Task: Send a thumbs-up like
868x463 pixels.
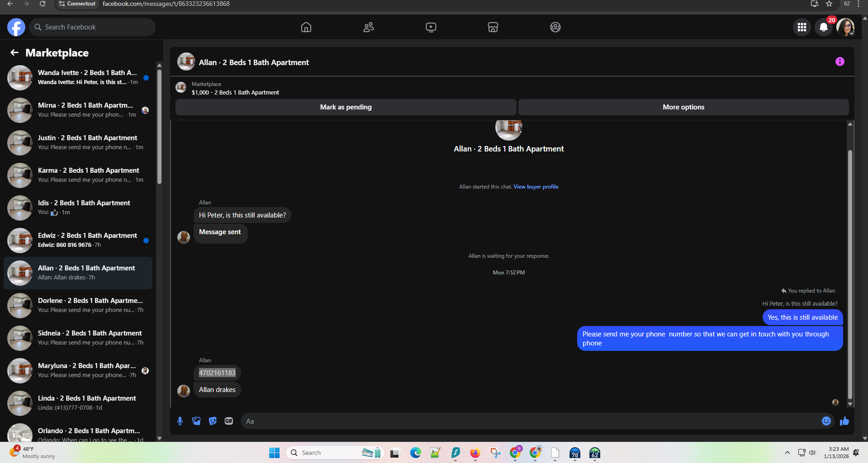Action: pos(844,421)
